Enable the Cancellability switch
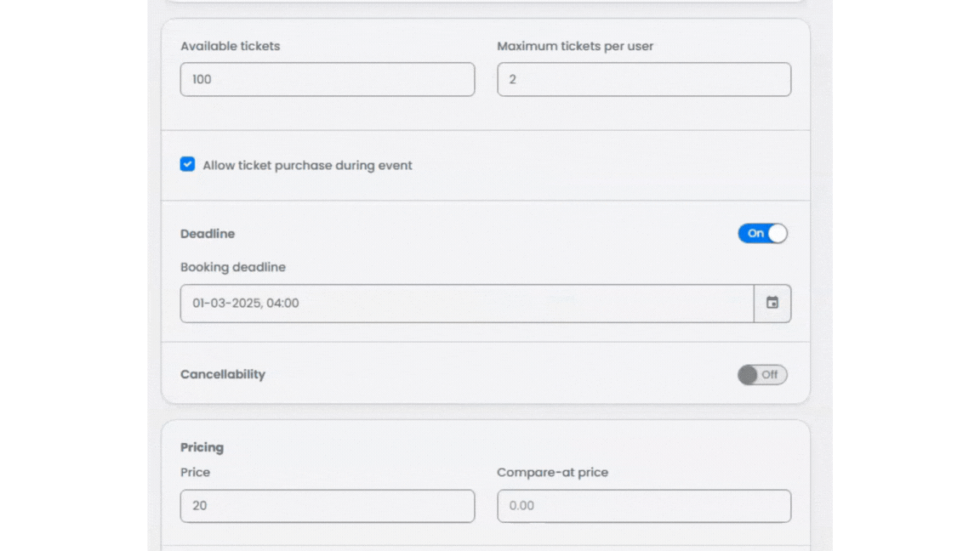 (762, 374)
